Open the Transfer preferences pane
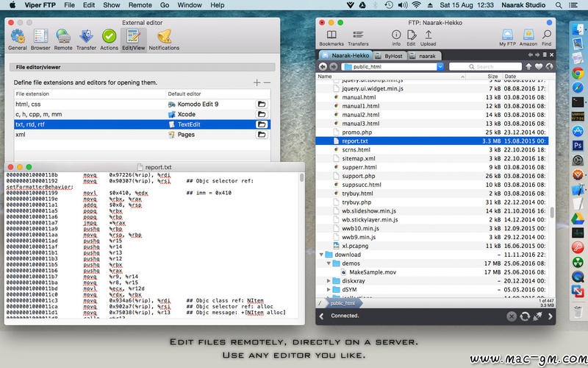Viewport: 588px width, 368px height. click(86, 40)
